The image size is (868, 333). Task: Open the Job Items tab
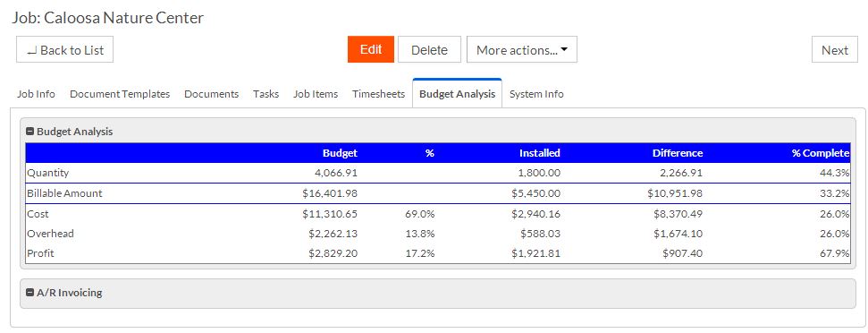click(x=316, y=94)
